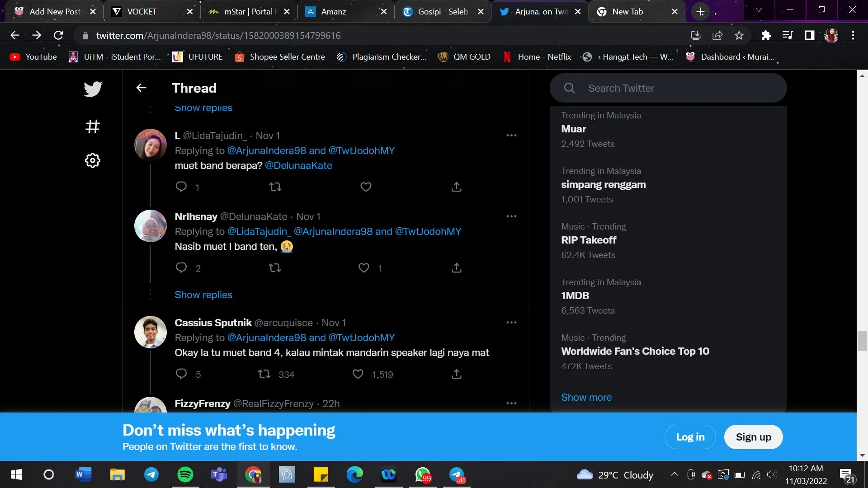This screenshot has height=488, width=868.
Task: Click Show more under trends
Action: (x=586, y=397)
